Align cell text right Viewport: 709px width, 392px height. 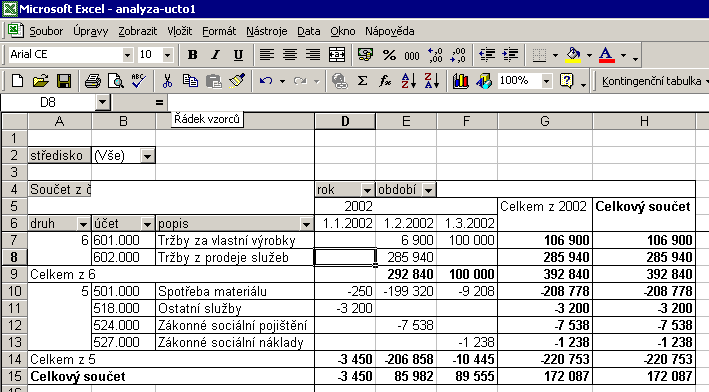coord(313,55)
